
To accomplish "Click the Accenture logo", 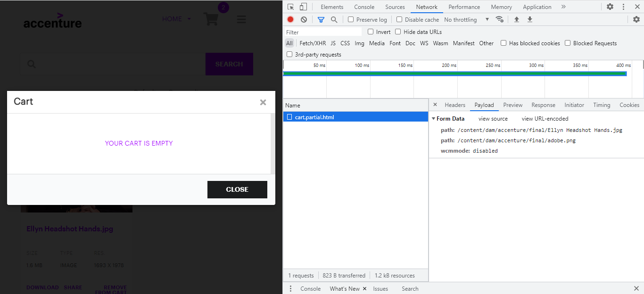I will pos(52,21).
